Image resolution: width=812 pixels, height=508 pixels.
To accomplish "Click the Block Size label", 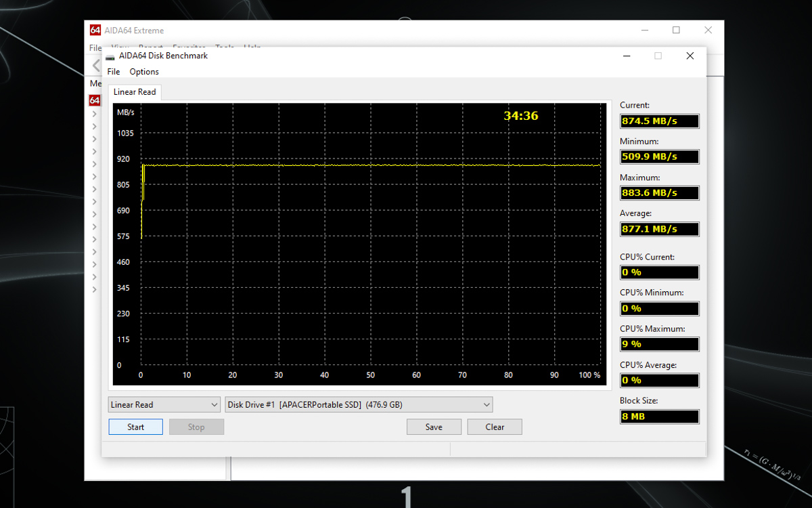I will (639, 401).
